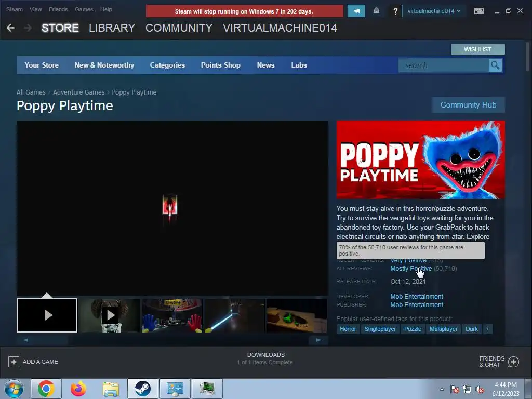Open Mob Entertainment developer link
The height and width of the screenshot is (399, 532).
pyautogui.click(x=417, y=297)
